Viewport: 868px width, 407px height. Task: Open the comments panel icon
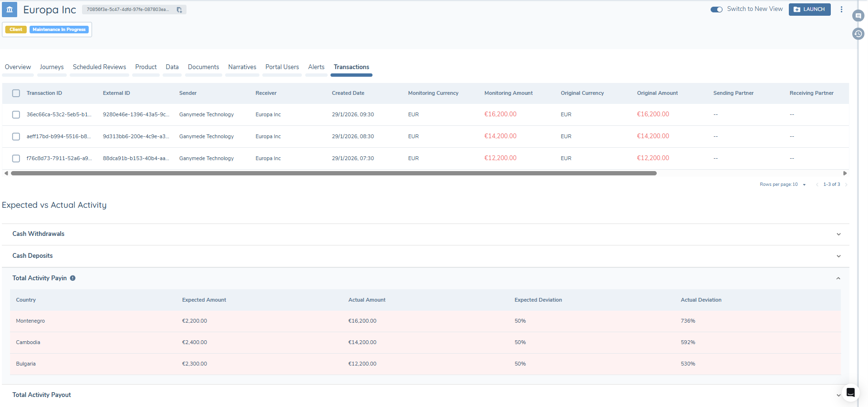pyautogui.click(x=858, y=16)
